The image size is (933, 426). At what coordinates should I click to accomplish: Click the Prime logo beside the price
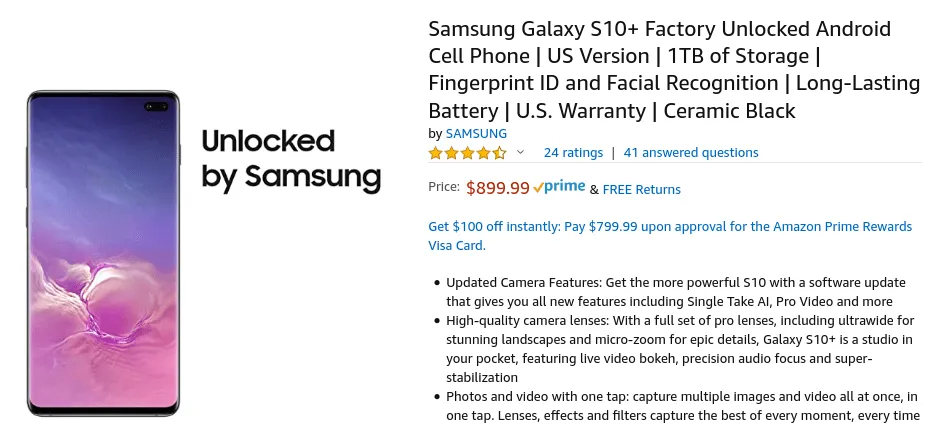pyautogui.click(x=564, y=187)
